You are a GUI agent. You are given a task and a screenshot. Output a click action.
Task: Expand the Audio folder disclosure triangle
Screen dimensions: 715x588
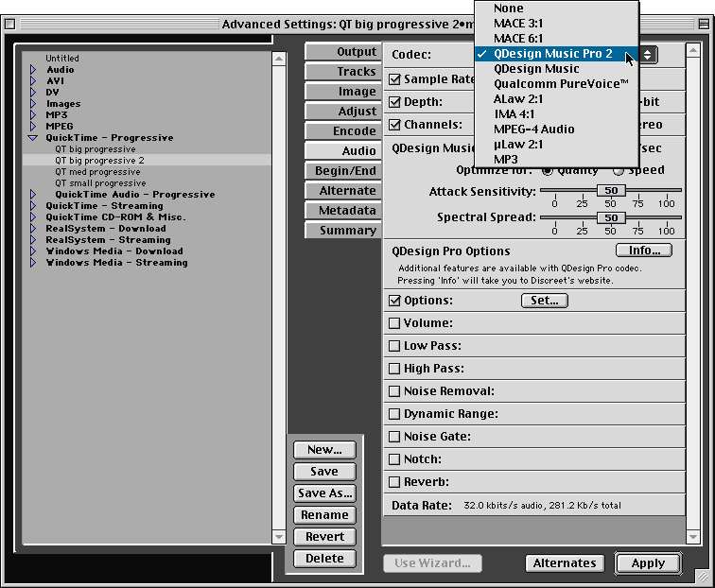(33, 70)
